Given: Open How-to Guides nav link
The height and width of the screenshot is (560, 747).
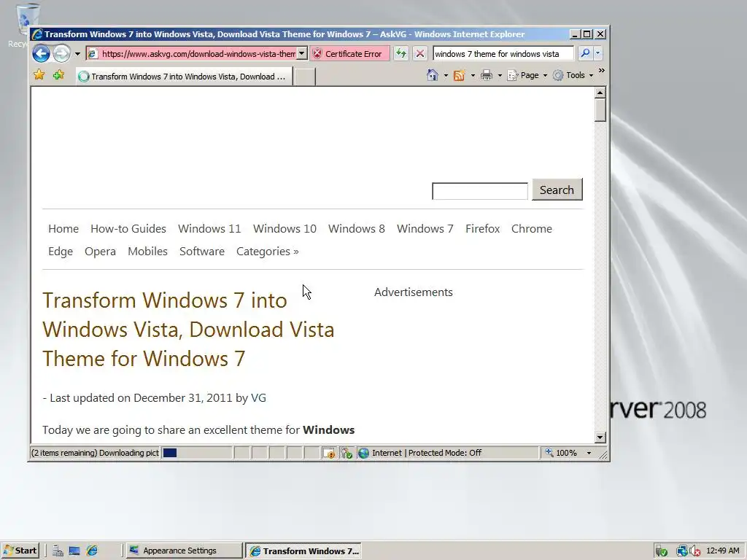Looking at the screenshot, I should (x=128, y=228).
